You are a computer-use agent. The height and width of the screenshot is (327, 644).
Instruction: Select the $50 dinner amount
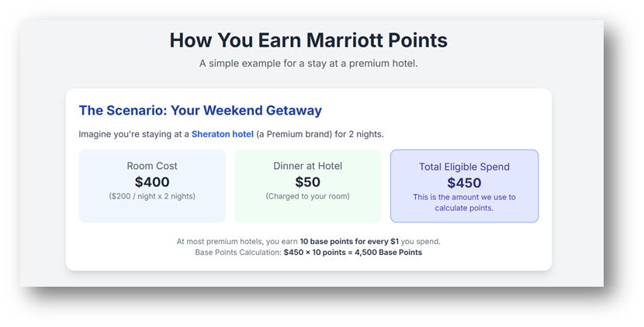308,182
